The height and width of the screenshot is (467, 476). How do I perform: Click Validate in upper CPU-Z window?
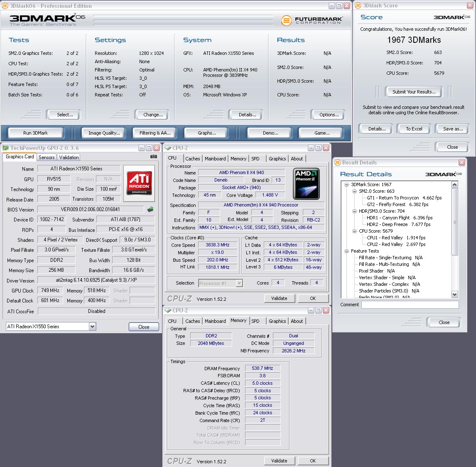pyautogui.click(x=279, y=298)
